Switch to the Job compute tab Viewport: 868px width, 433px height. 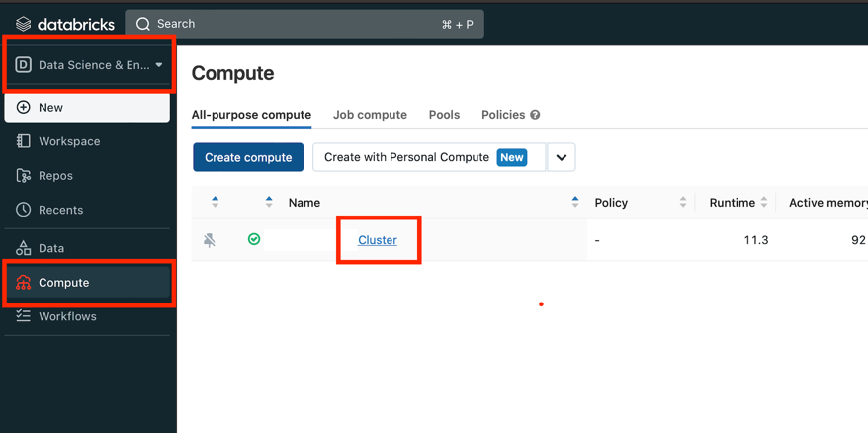(x=370, y=115)
